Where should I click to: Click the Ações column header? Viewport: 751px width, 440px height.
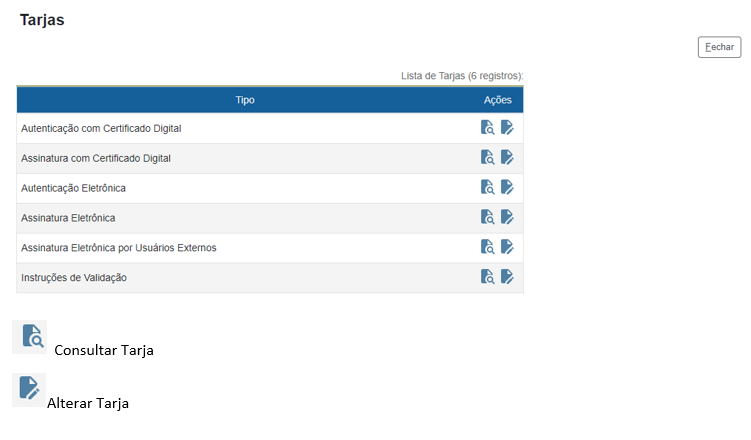(497, 100)
